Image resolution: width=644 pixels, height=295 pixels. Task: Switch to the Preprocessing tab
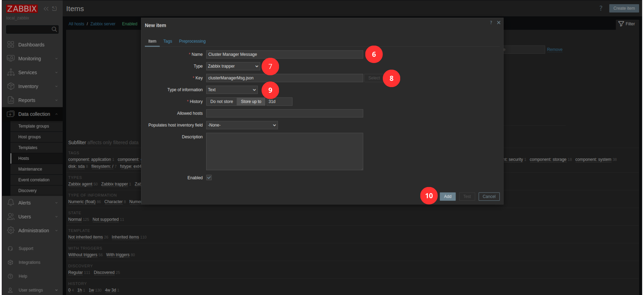click(x=192, y=41)
